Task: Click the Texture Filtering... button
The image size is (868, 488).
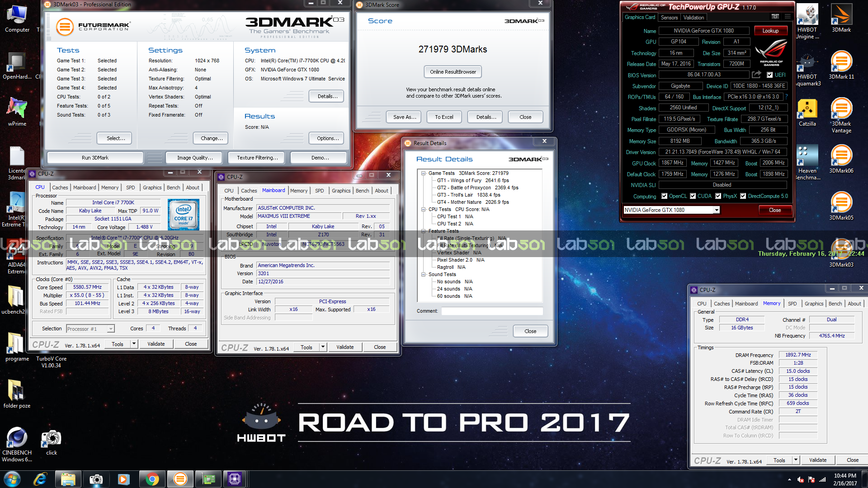Action: pyautogui.click(x=257, y=158)
